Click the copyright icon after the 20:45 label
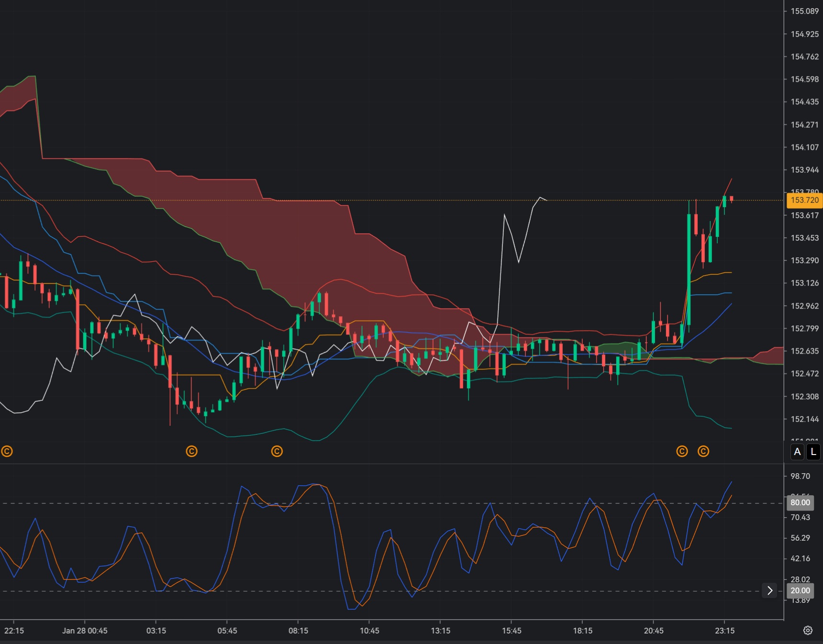This screenshot has width=823, height=644. pos(681,451)
